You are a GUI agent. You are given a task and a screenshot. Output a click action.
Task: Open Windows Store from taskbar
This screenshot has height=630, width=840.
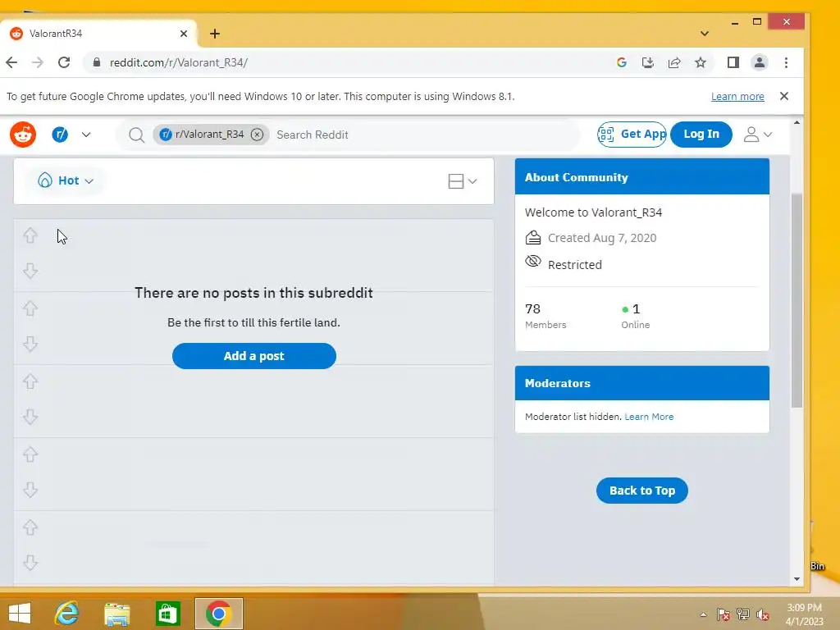(x=167, y=614)
